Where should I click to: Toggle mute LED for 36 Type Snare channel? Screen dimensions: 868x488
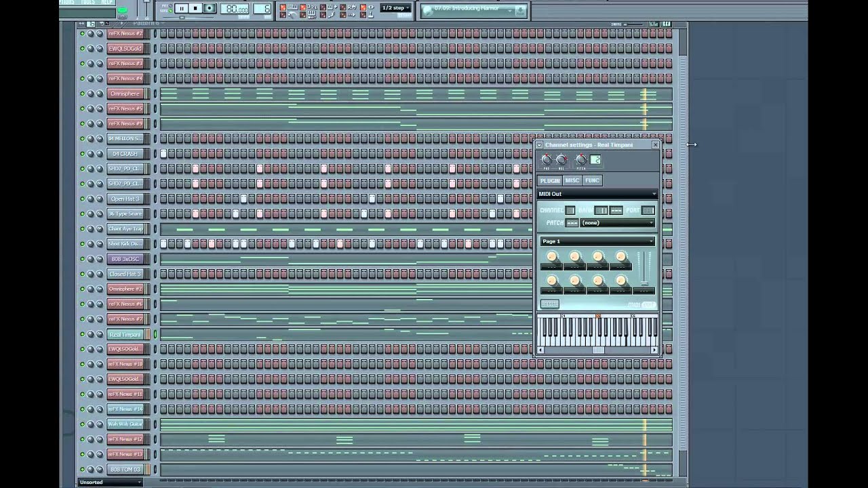[83, 214]
